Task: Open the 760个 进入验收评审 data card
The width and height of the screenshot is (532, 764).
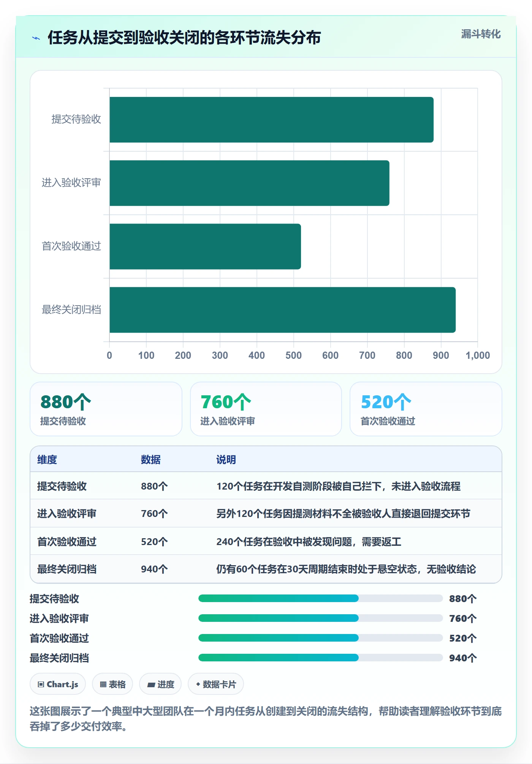Action: (266, 409)
